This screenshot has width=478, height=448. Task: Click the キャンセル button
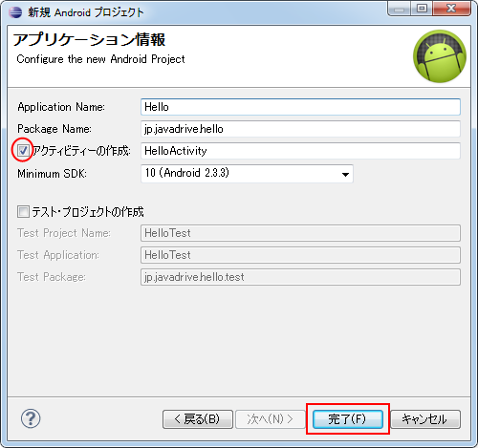pyautogui.click(x=425, y=419)
